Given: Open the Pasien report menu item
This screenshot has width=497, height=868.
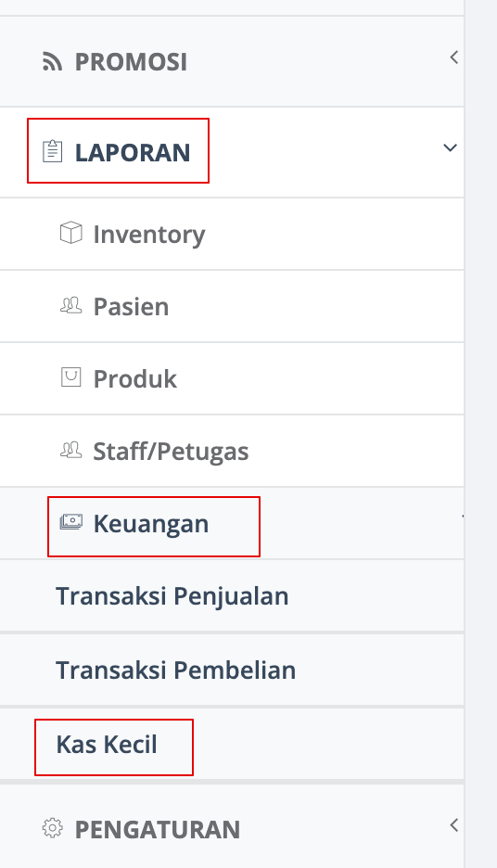Looking at the screenshot, I should point(232,306).
